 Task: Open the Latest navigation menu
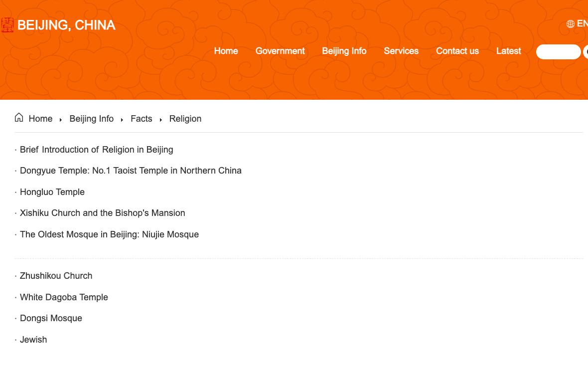pyautogui.click(x=508, y=51)
